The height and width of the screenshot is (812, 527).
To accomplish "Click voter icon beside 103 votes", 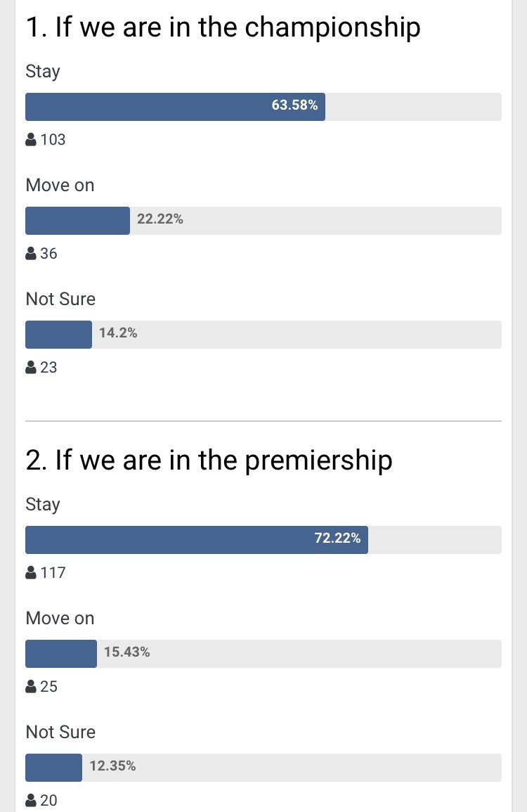I will click(31, 139).
